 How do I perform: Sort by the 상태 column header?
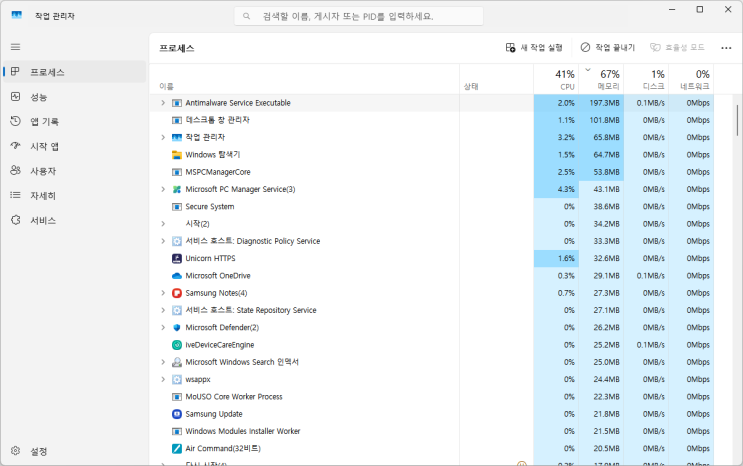tap(497, 79)
